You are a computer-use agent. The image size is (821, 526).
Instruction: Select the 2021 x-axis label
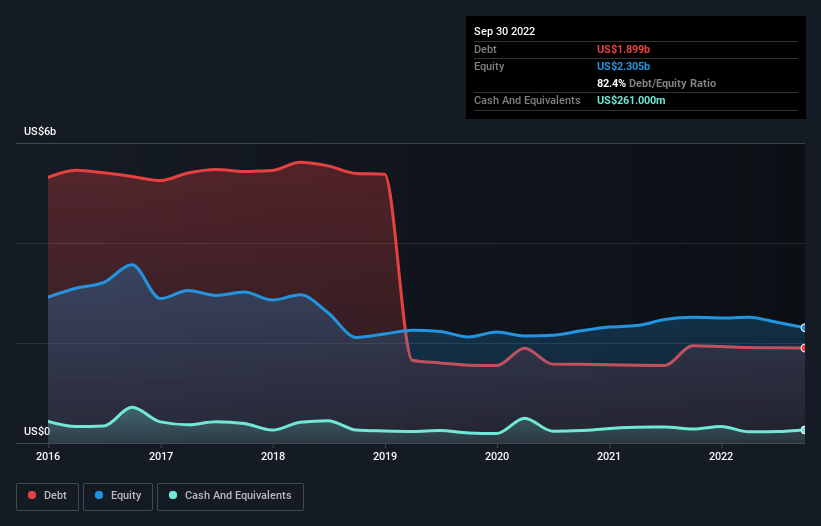coord(609,456)
